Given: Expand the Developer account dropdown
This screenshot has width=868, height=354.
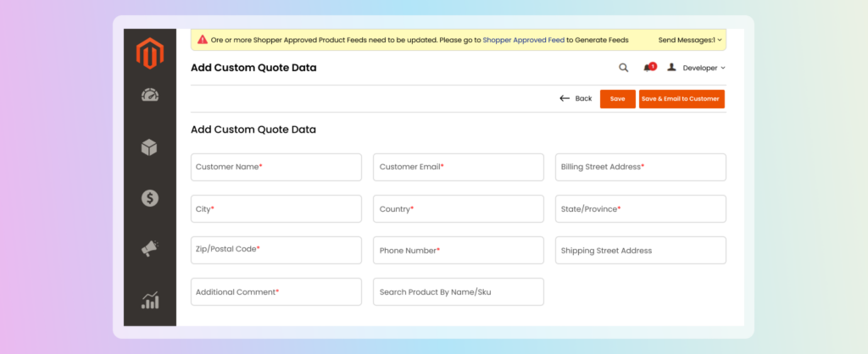Looking at the screenshot, I should 697,68.
